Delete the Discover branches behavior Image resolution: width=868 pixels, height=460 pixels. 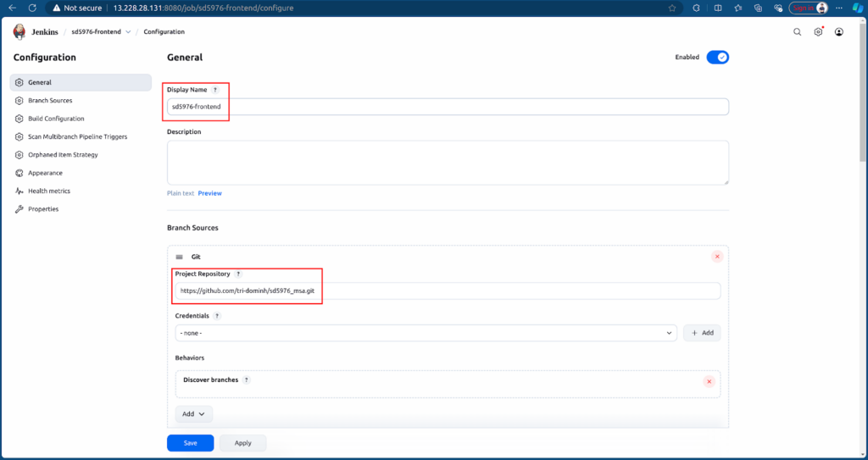click(x=709, y=381)
